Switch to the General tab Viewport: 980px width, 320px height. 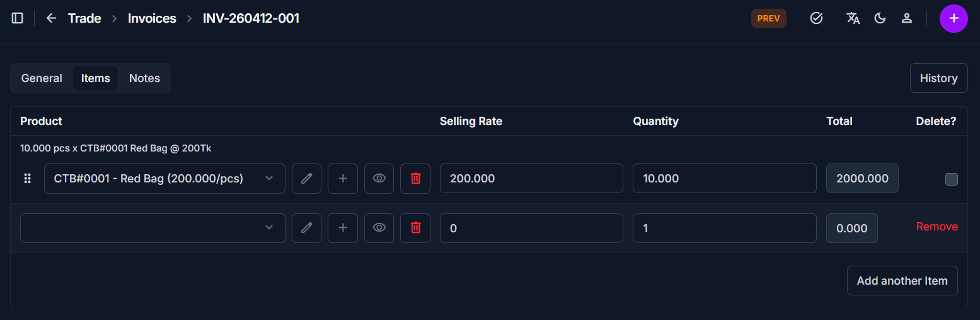coord(42,78)
